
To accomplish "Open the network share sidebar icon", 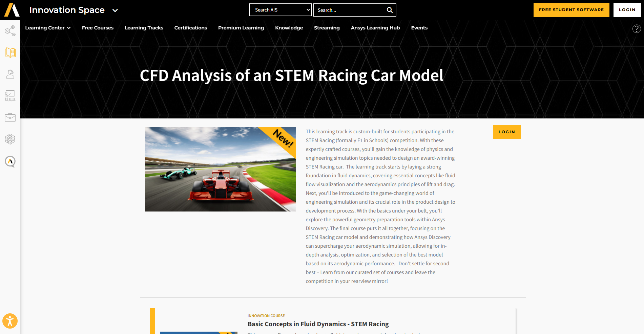I will 10,31.
